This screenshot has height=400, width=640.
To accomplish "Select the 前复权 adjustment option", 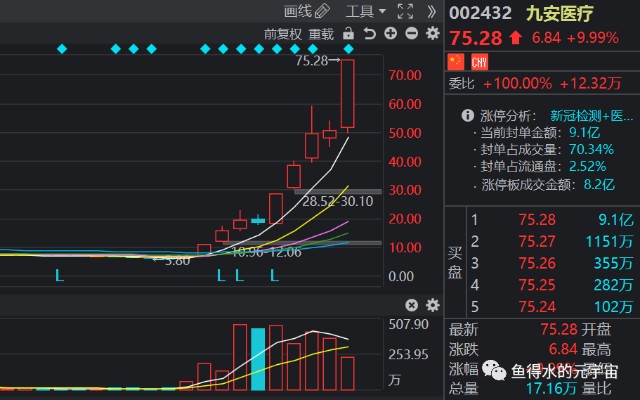I will coord(282,34).
